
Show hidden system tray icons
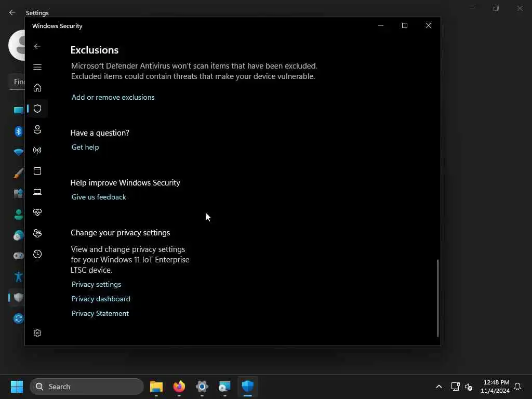pos(438,387)
